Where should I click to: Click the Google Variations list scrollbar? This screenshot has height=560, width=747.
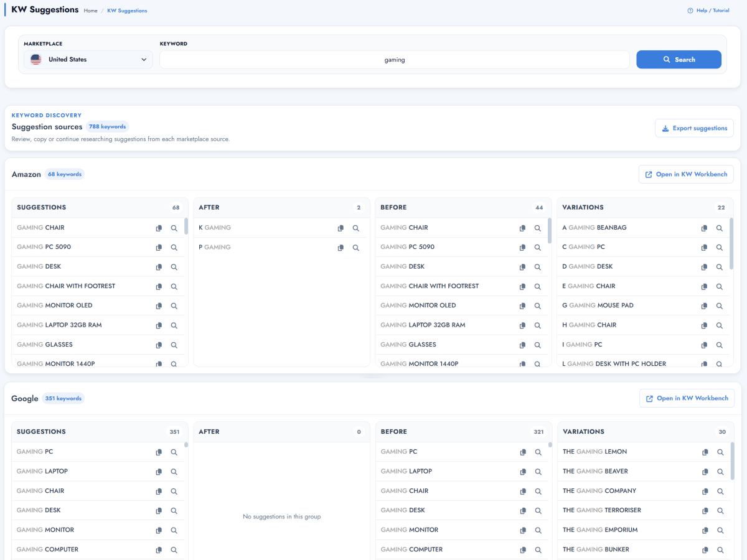coord(732,461)
